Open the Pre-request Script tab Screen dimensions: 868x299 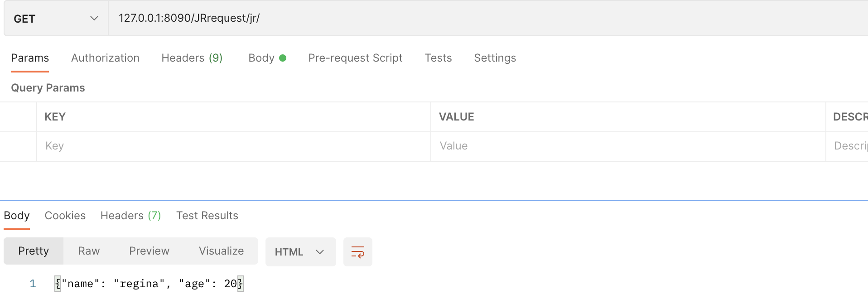coord(355,58)
